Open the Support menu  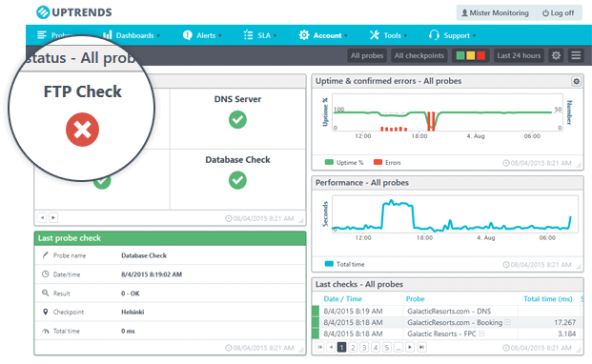click(x=453, y=35)
